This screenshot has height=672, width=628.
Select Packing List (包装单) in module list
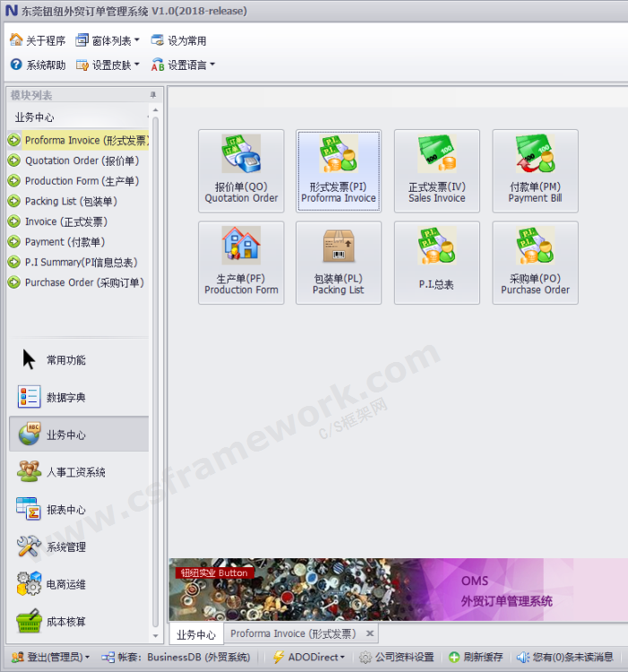(x=70, y=202)
